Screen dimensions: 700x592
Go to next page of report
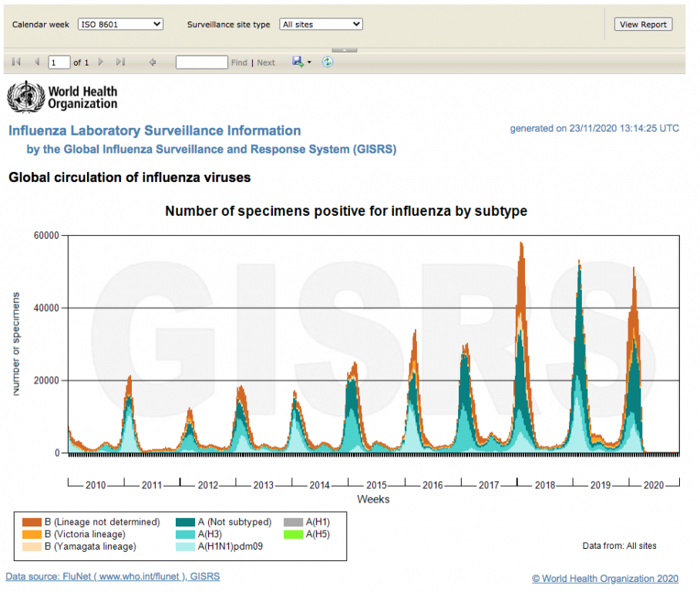(100, 62)
